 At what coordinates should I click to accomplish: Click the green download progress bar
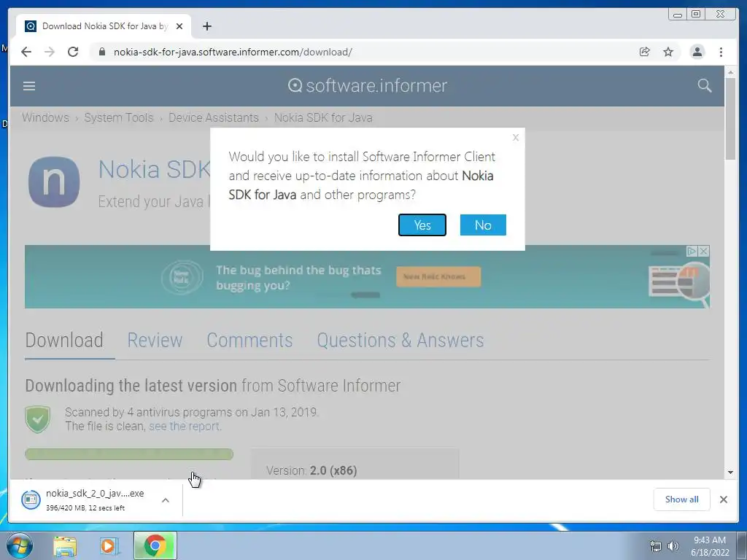[129, 454]
